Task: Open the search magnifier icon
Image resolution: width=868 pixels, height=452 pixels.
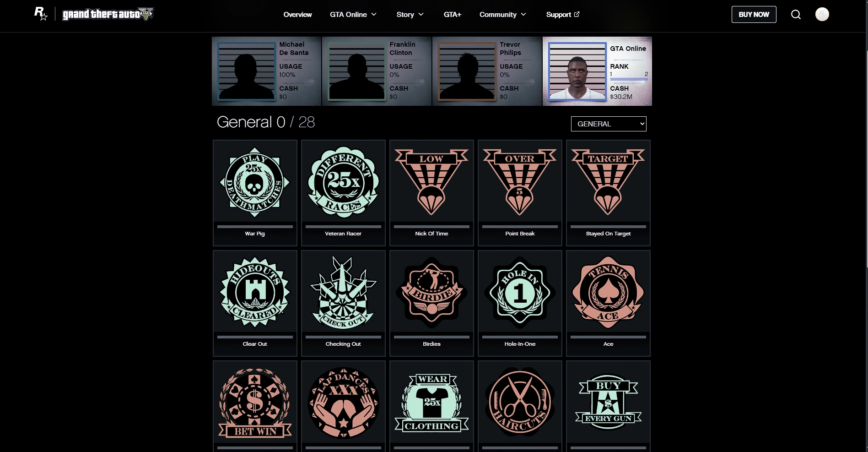Action: coord(796,15)
